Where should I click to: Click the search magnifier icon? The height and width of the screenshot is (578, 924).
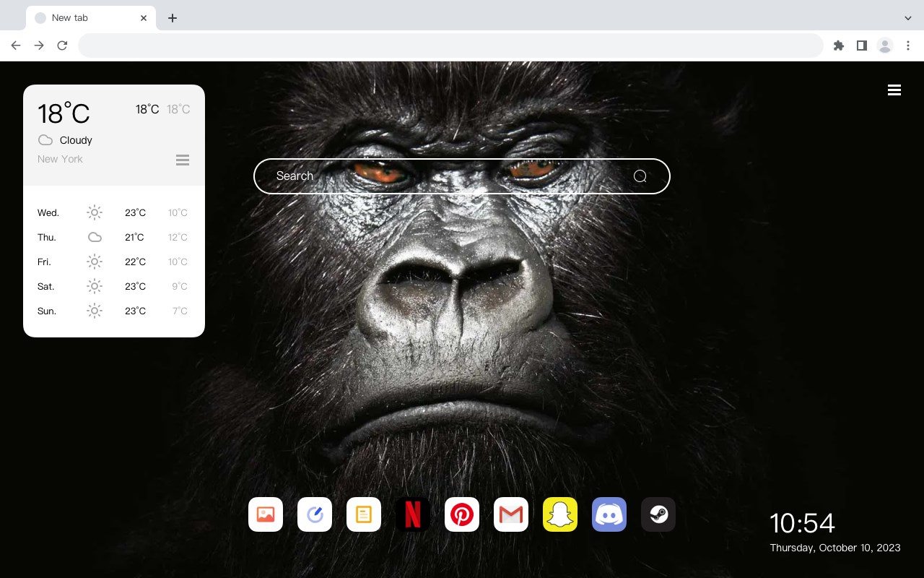tap(640, 176)
